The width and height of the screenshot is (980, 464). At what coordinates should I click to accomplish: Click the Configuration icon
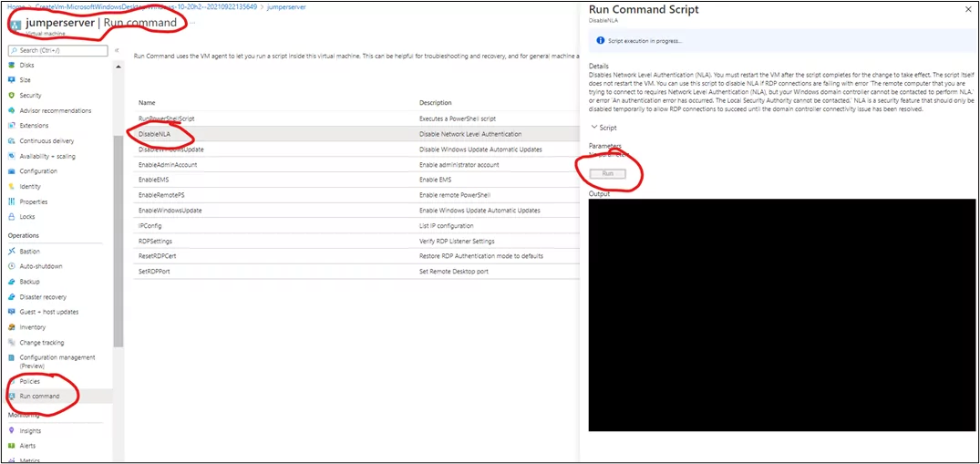point(11,171)
